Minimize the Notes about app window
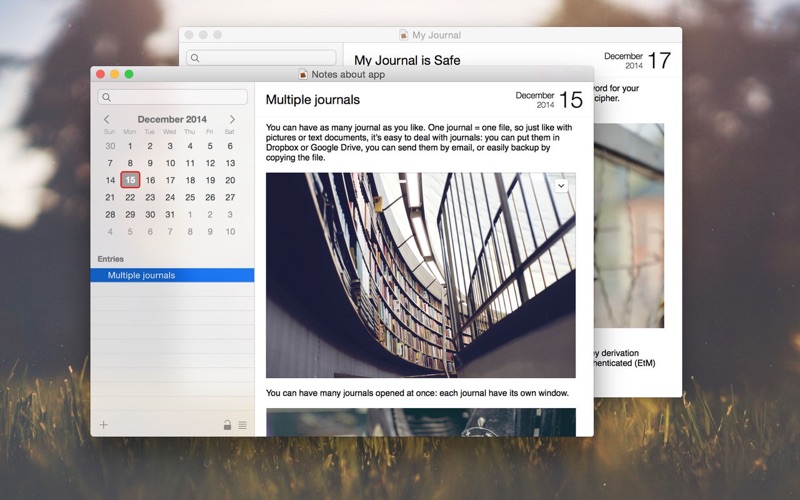800x500 pixels. click(x=115, y=74)
